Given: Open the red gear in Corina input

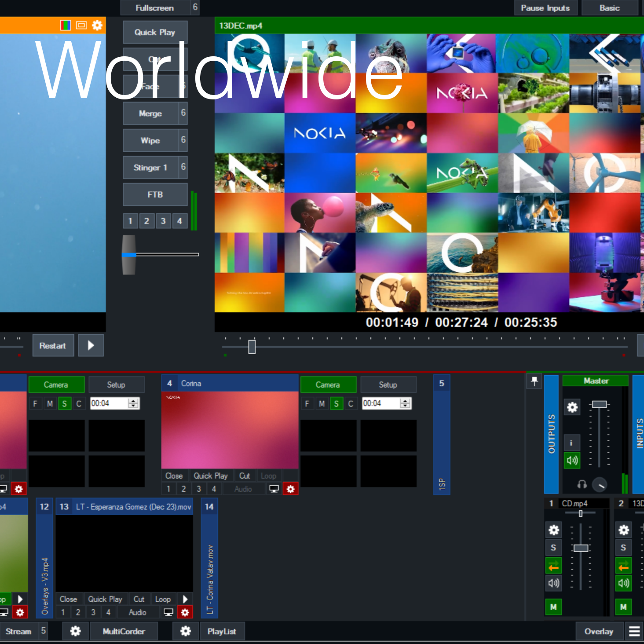Looking at the screenshot, I should (x=290, y=489).
